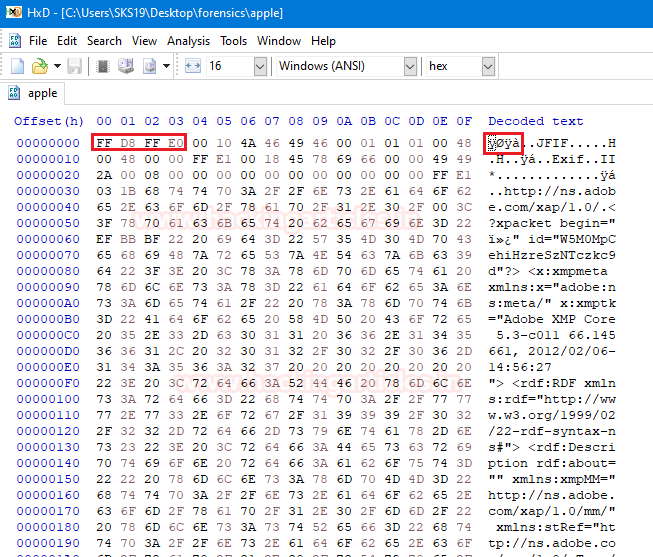653x557 pixels.
Task: Click the document icon left of File menu
Action: click(x=15, y=41)
